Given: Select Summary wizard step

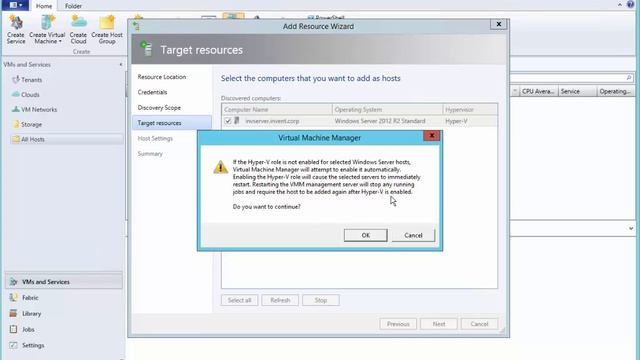Looking at the screenshot, I should tap(150, 153).
